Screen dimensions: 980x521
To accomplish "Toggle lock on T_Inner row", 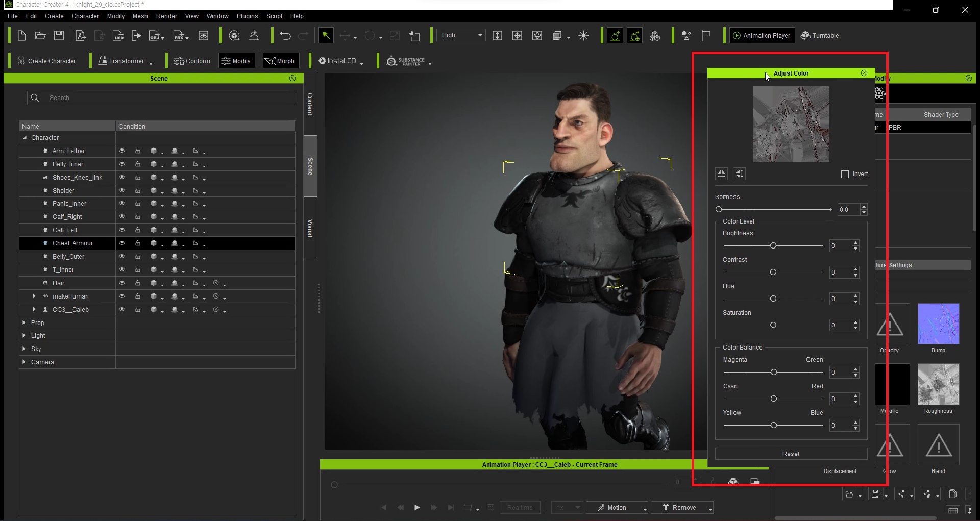I will pos(138,269).
